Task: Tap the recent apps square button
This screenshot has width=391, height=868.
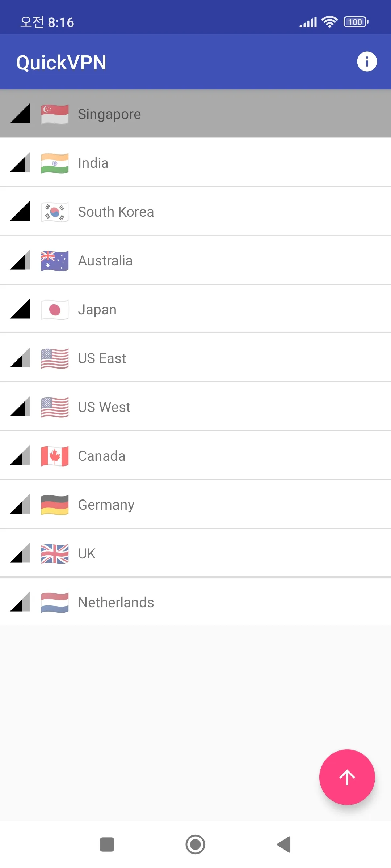Action: (x=107, y=845)
